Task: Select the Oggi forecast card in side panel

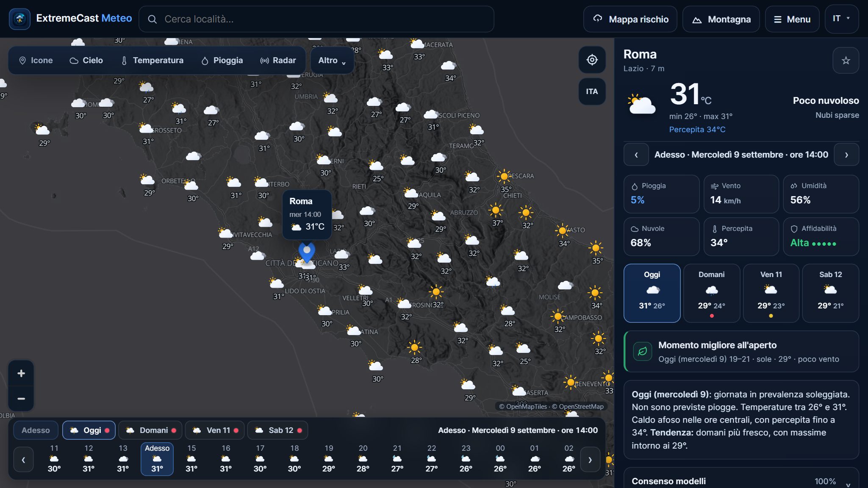Action: coord(652,293)
